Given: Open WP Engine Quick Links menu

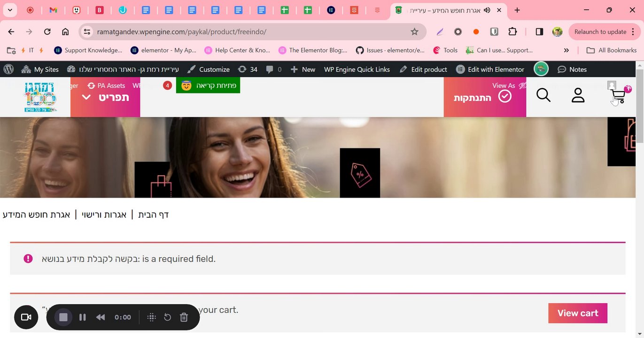Looking at the screenshot, I should pyautogui.click(x=357, y=69).
